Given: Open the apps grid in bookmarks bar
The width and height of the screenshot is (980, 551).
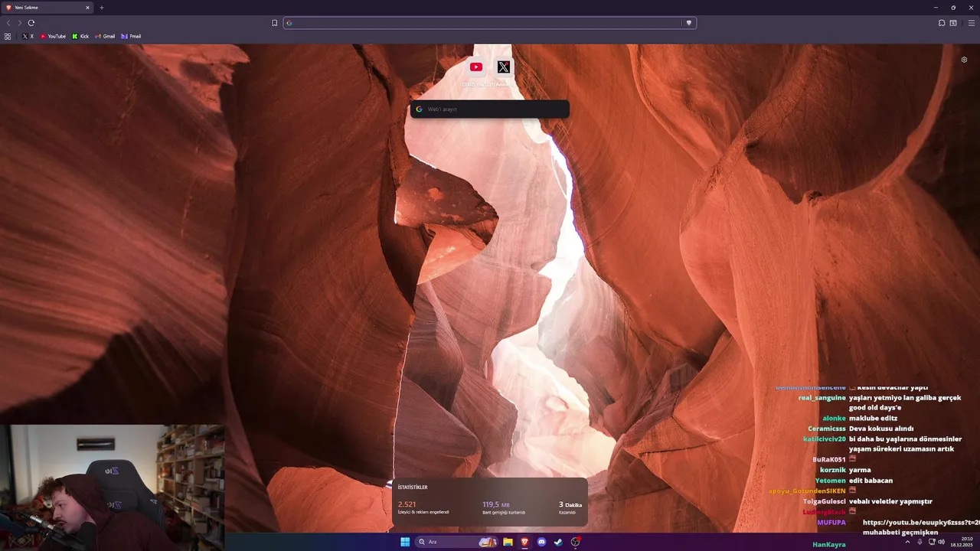Looking at the screenshot, I should (x=8, y=36).
